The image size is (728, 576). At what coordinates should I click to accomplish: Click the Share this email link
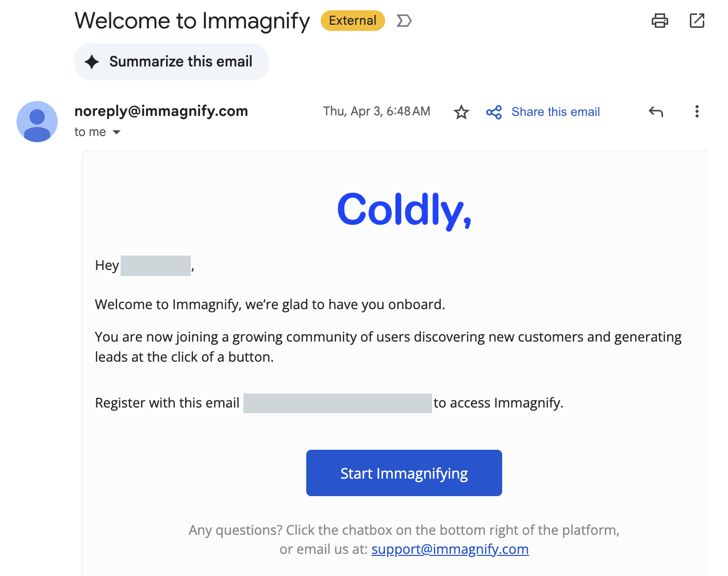(x=555, y=112)
